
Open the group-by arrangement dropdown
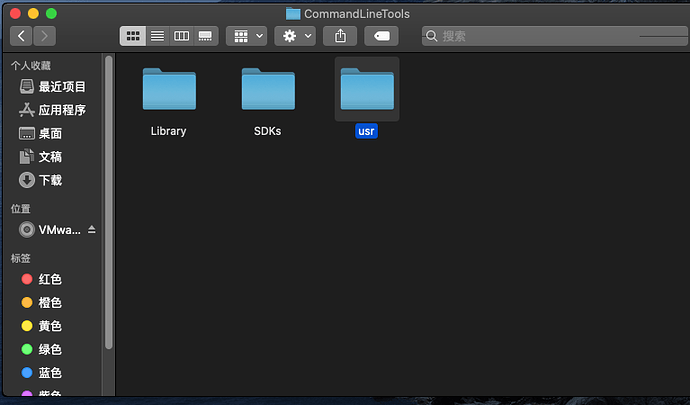coord(246,36)
